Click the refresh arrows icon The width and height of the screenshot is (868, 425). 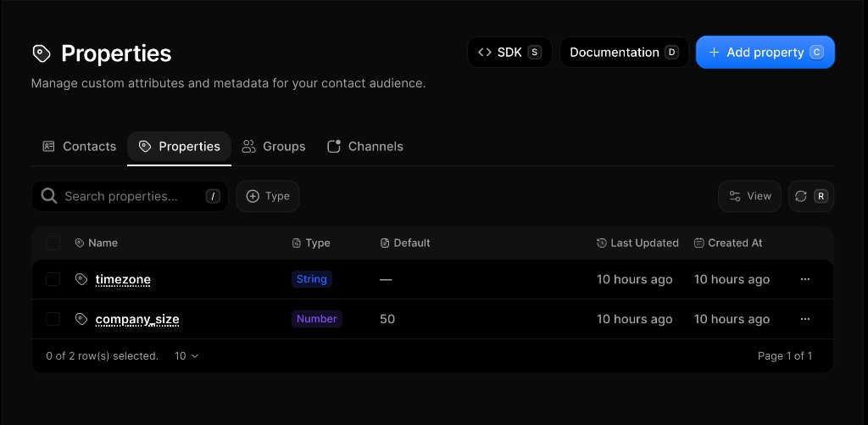pyautogui.click(x=800, y=196)
